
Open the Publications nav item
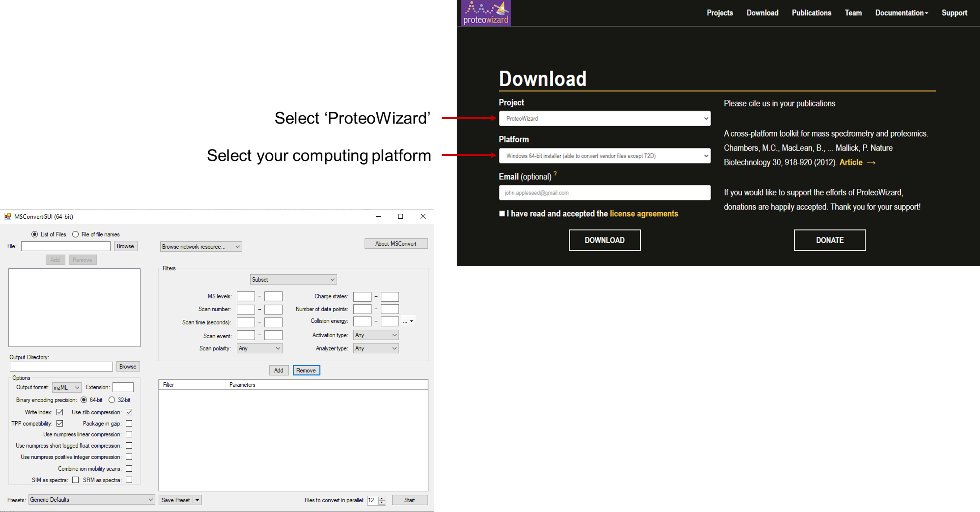pos(811,13)
